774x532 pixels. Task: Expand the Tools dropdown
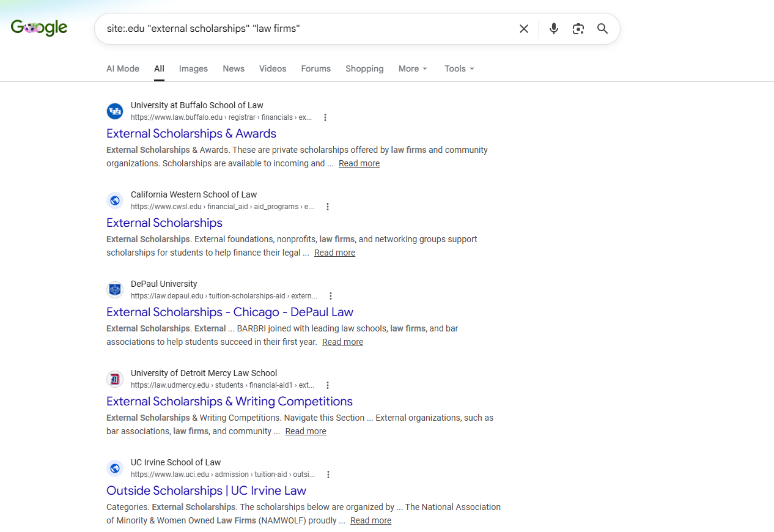(459, 68)
